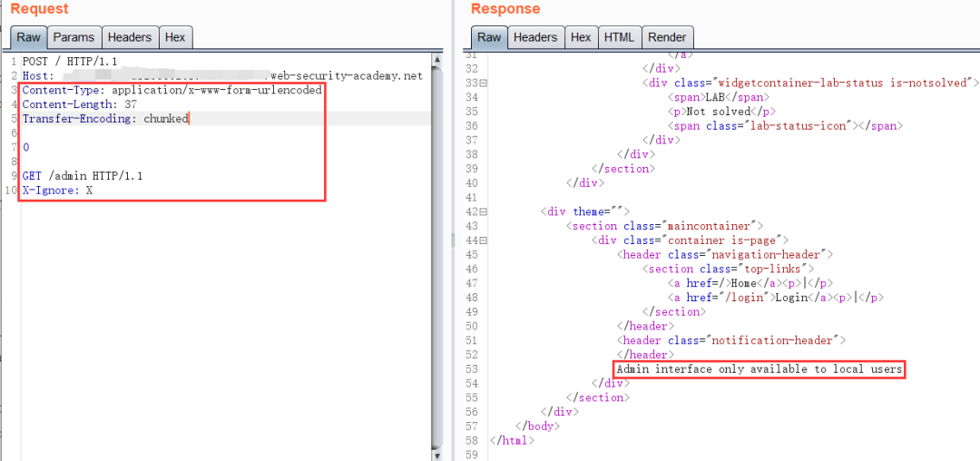This screenshot has height=461, width=980.
Task: Click the 'GET /admin HTTP/1.1' line
Action: pos(83,176)
